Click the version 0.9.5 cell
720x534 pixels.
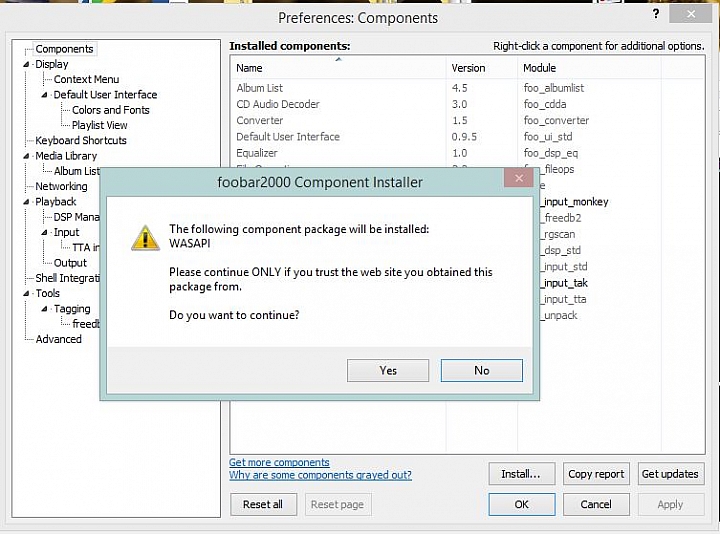464,137
